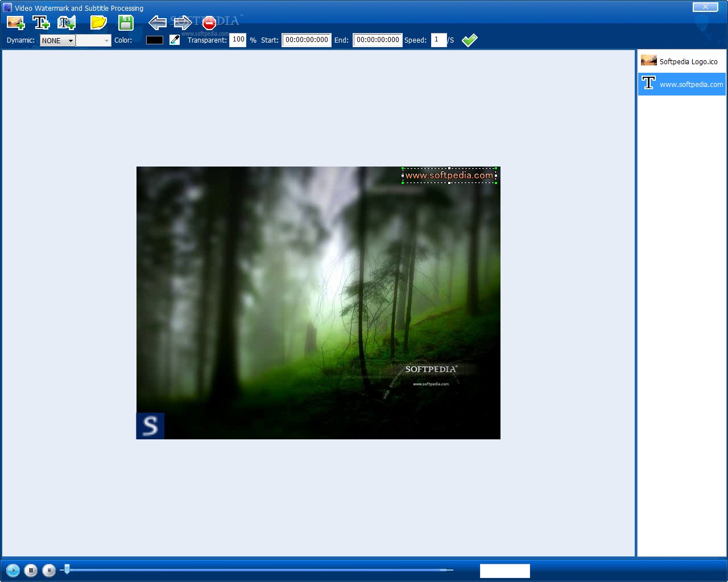
Task: Click the Speed value field
Action: pos(439,40)
